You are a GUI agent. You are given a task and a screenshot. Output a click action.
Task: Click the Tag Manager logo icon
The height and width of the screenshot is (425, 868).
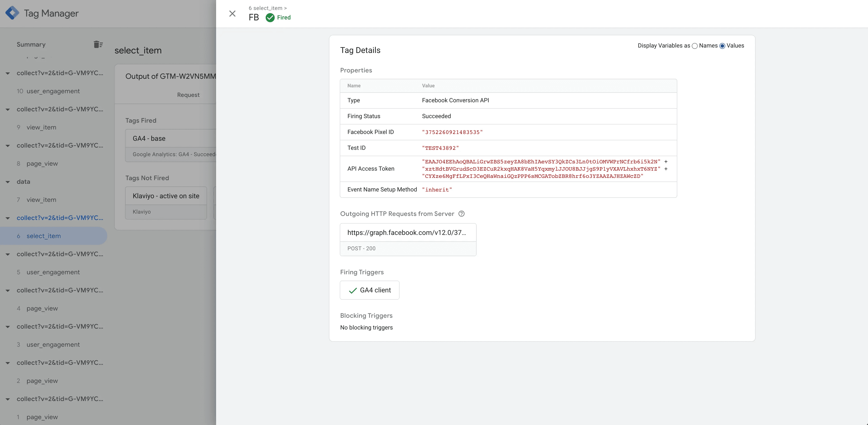[12, 14]
